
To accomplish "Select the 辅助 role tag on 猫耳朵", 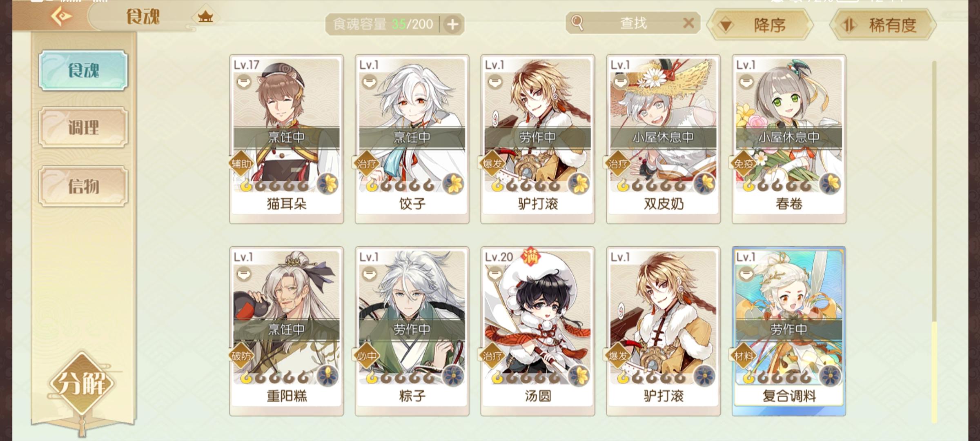I will tap(241, 164).
